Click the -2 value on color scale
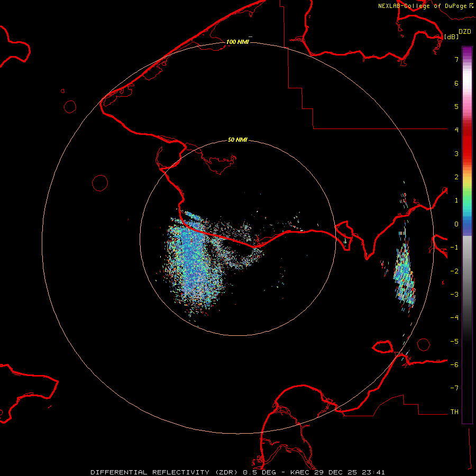The width and height of the screenshot is (476, 476). pyautogui.click(x=454, y=271)
